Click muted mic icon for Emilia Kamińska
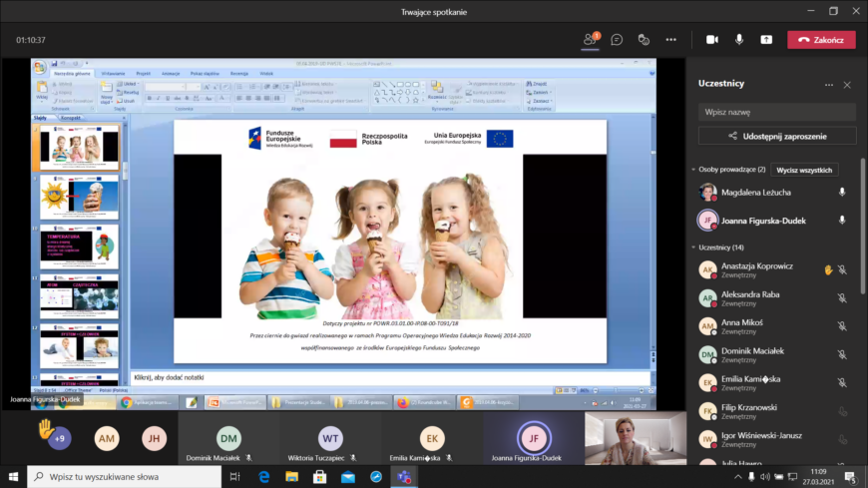Screen dimensions: 868x488 coord(842,383)
